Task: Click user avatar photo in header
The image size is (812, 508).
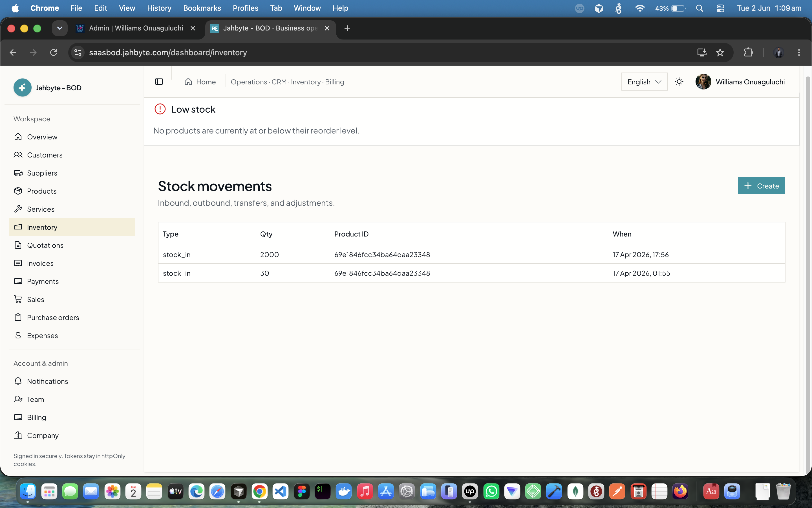Action: 703,82
